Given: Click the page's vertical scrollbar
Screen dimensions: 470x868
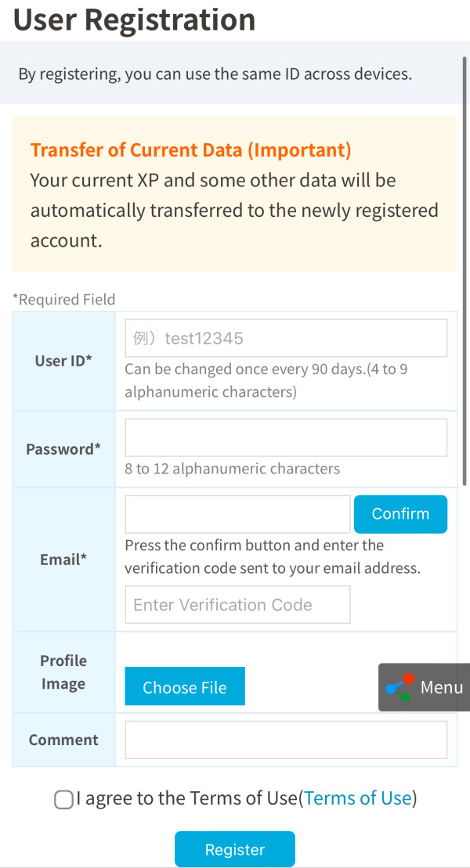Looking at the screenshot, I should (x=466, y=266).
